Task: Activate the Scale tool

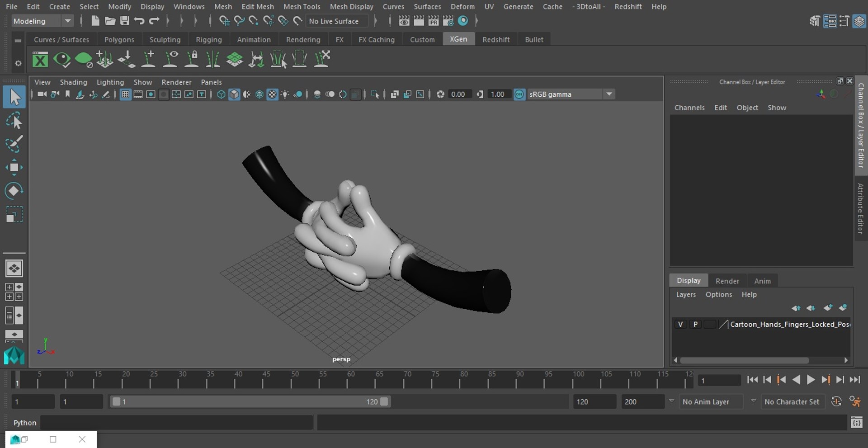Action: 14,214
